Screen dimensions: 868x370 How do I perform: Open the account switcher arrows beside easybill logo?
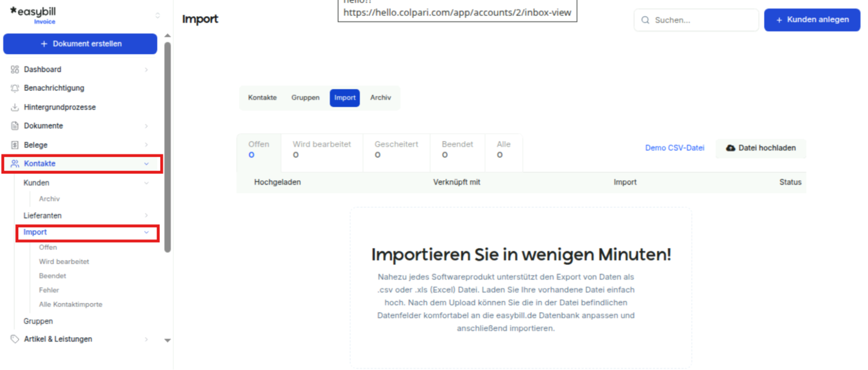click(158, 16)
